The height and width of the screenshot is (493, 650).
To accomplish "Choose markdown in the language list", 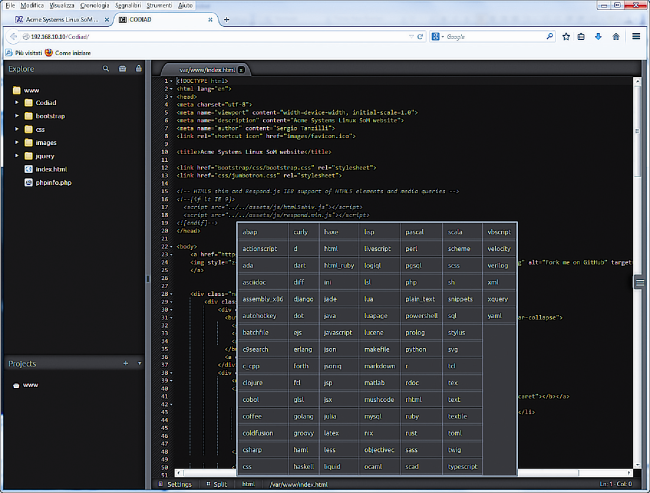I will pos(380,366).
